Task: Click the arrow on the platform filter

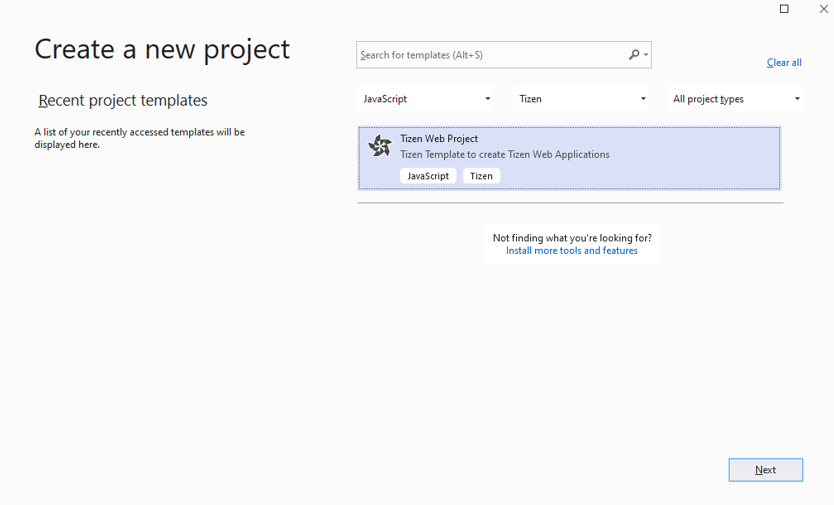Action: pyautogui.click(x=643, y=99)
